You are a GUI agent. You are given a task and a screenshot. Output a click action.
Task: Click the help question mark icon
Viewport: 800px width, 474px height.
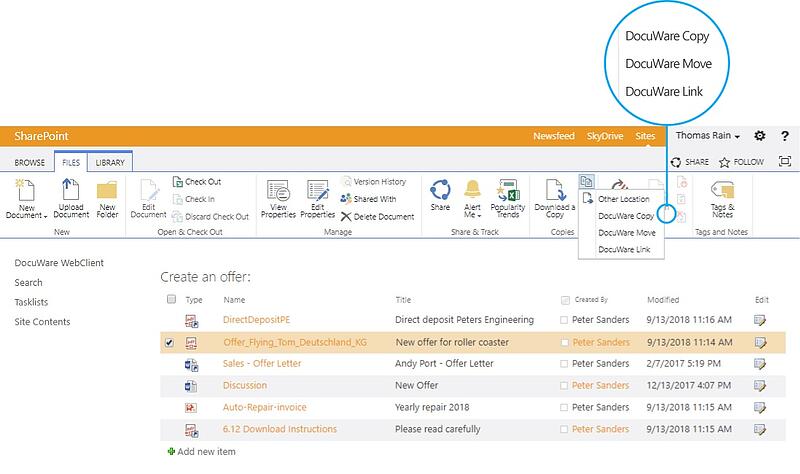[785, 136]
